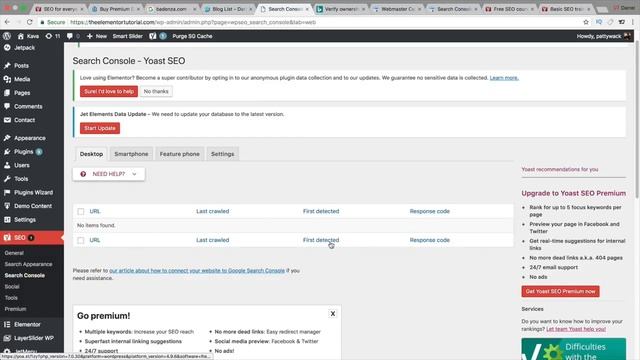Switch to the Settings tab
Screen dimensions: 640x360
tap(222, 154)
